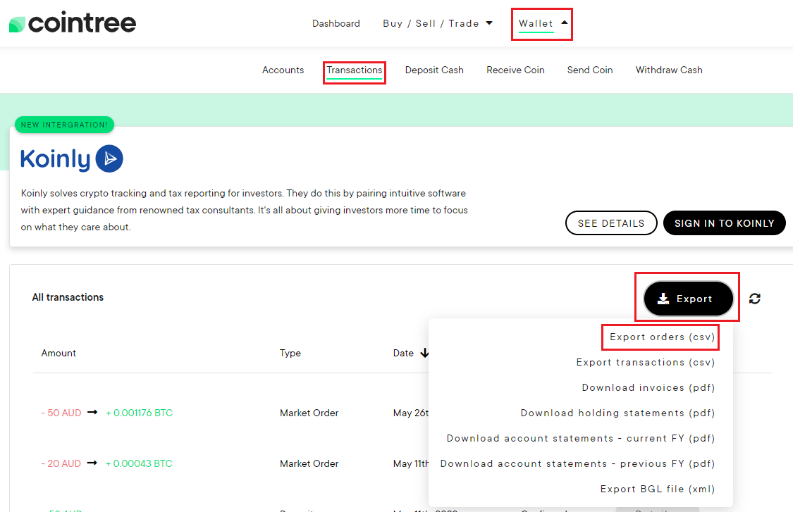Select the +0.00043 BTC amount
The image size is (812, 512).
click(x=139, y=463)
